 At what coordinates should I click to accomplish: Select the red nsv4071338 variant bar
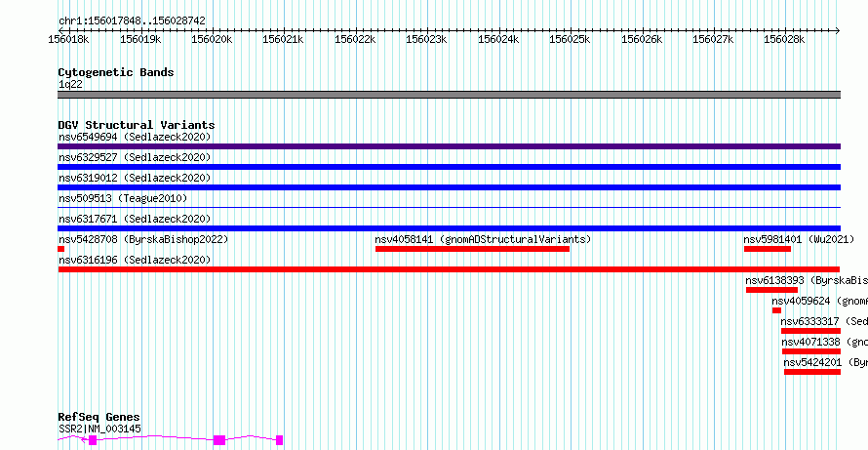pos(811,351)
